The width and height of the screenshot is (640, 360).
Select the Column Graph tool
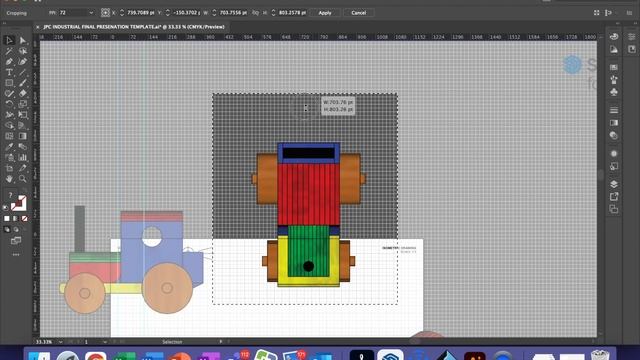(x=23, y=157)
